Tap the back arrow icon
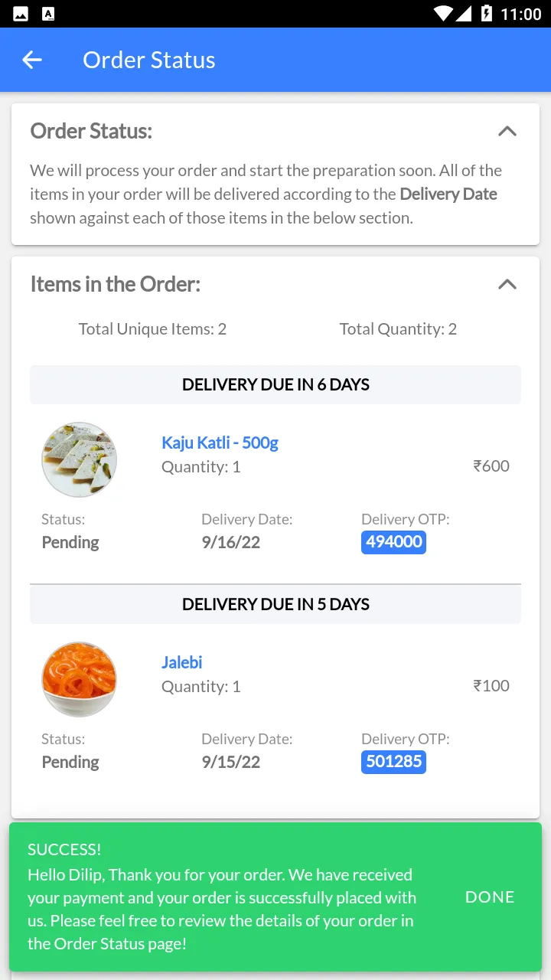Screen dimensions: 551x980 32,60
